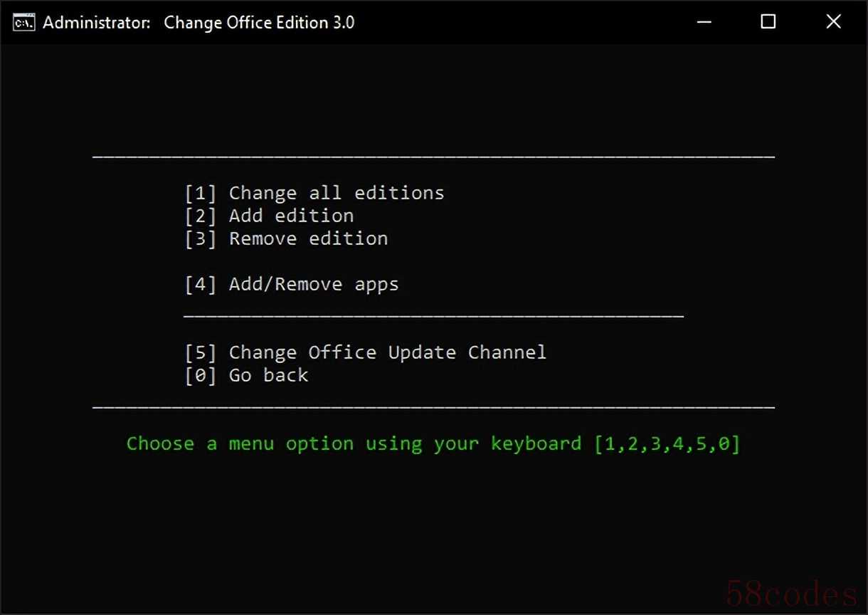Click the word "keyboard" in the prompt

(x=536, y=443)
